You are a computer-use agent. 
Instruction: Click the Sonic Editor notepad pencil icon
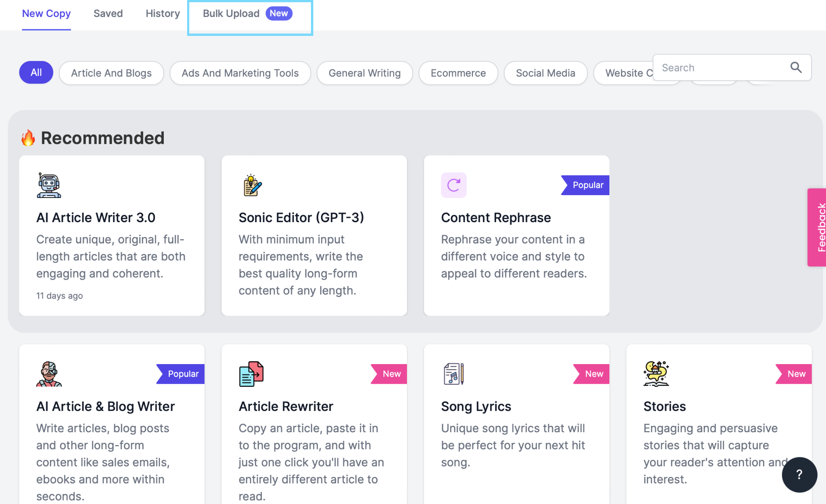252,185
